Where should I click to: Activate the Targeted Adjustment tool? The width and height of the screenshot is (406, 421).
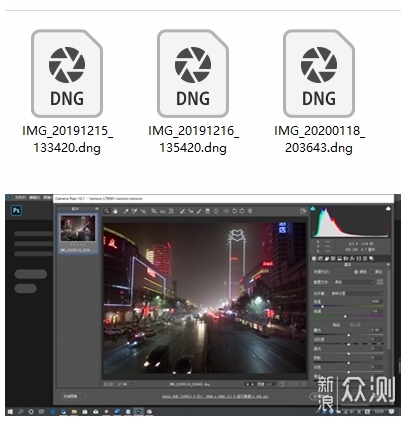tap(143, 211)
